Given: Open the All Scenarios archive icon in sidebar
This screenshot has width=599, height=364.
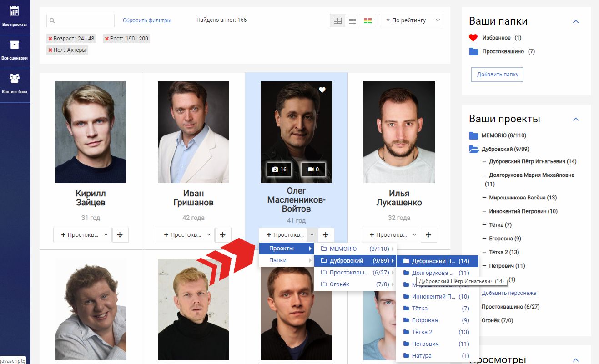Looking at the screenshot, I should 14,45.
